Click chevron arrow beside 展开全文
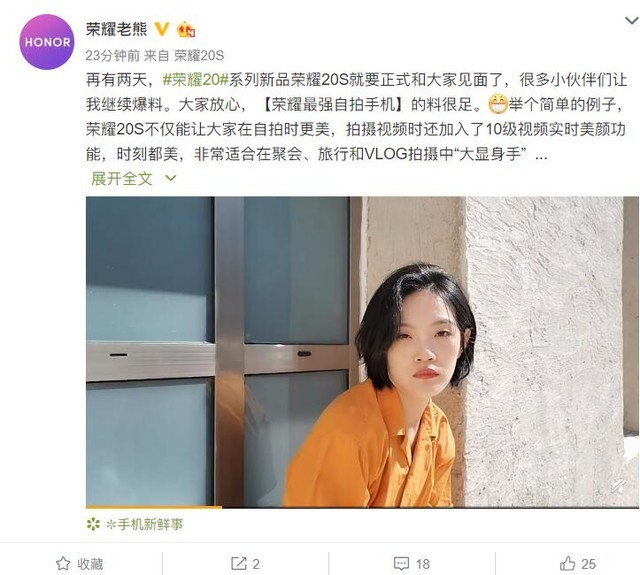Image resolution: width=640 pixels, height=575 pixels. click(171, 178)
